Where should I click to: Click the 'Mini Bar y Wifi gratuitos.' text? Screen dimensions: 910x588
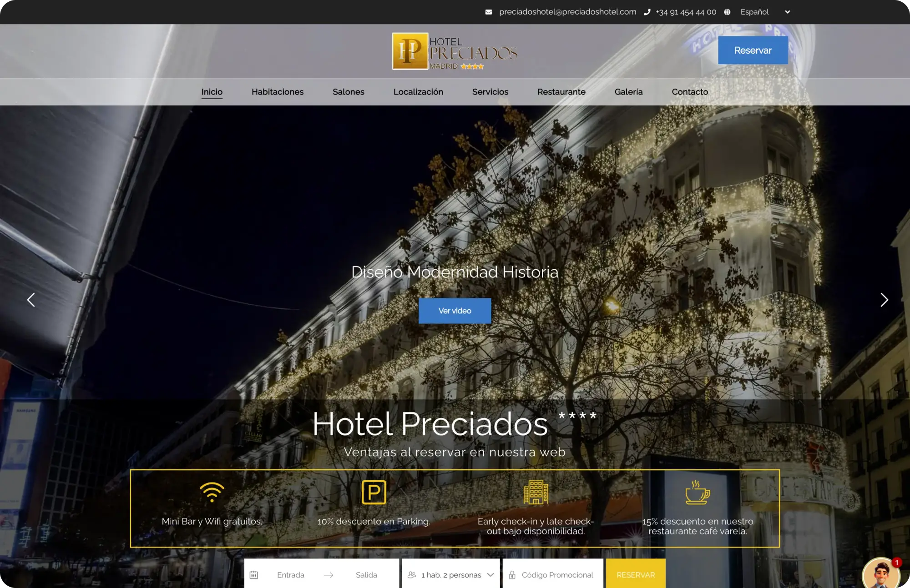[212, 522]
